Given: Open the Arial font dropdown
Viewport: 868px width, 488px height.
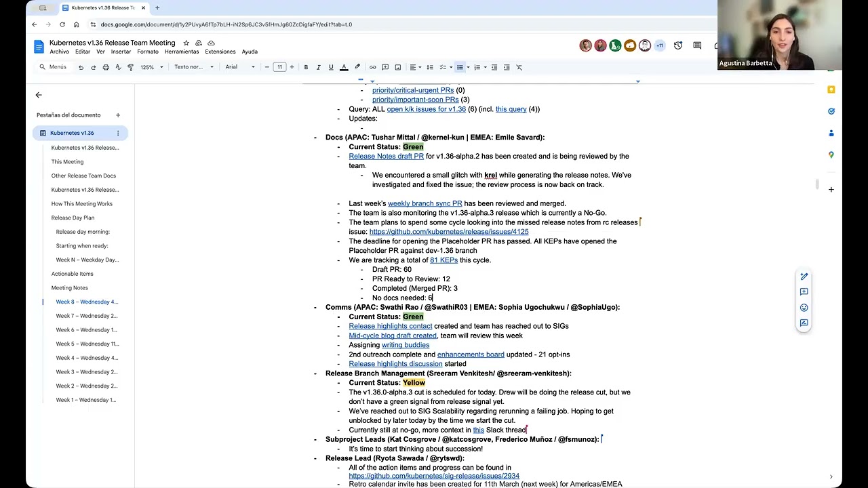Looking at the screenshot, I should 240,67.
